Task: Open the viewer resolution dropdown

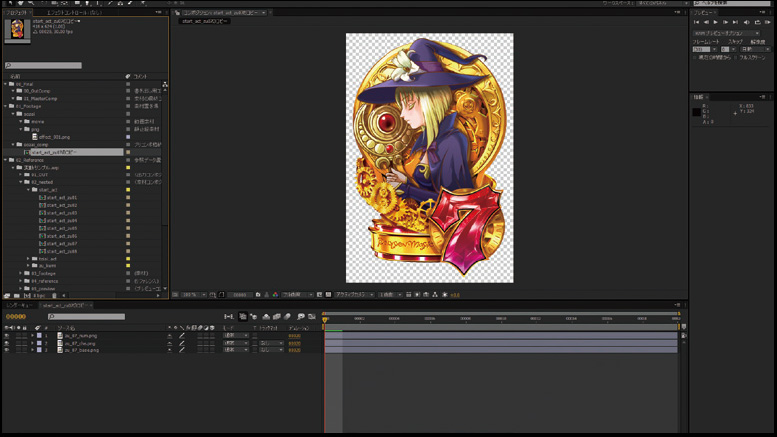Action: point(297,294)
